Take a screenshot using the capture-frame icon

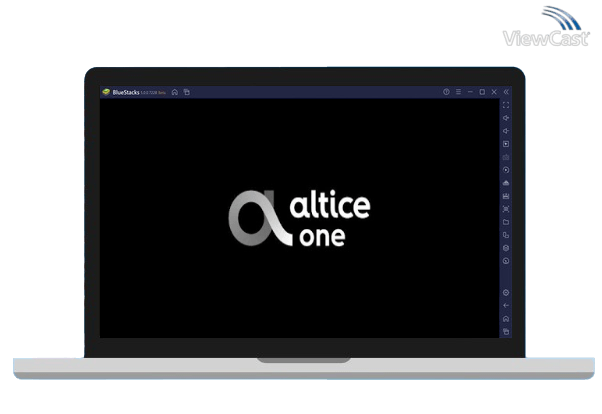pos(506,209)
